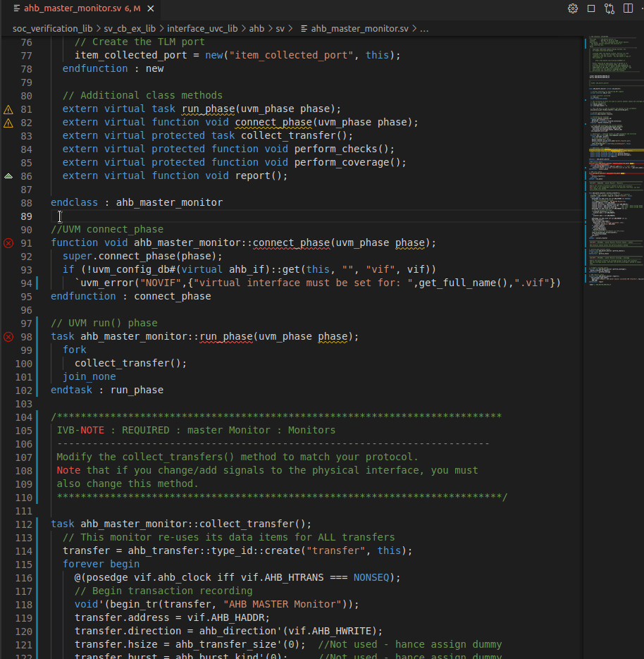This screenshot has width=644, height=659.
Task: Open Settings with the gear icon
Action: point(573,8)
